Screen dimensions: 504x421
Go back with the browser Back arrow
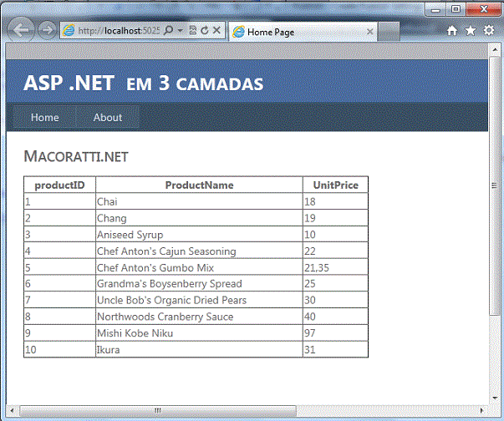[21, 30]
